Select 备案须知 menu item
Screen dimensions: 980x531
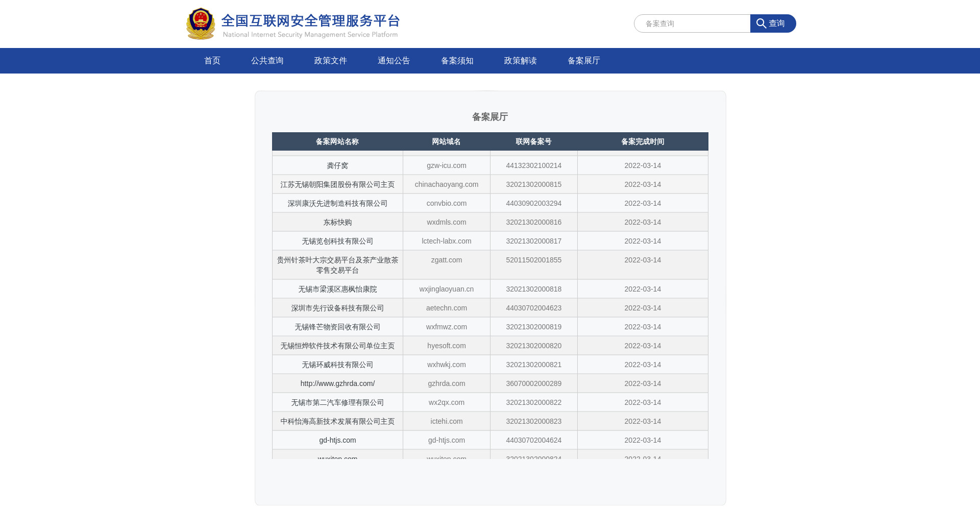(x=457, y=61)
